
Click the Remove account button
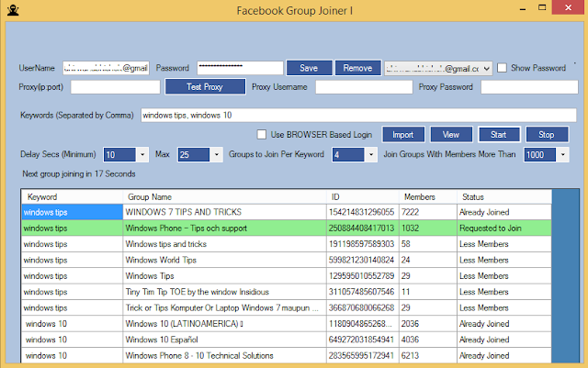[357, 68]
